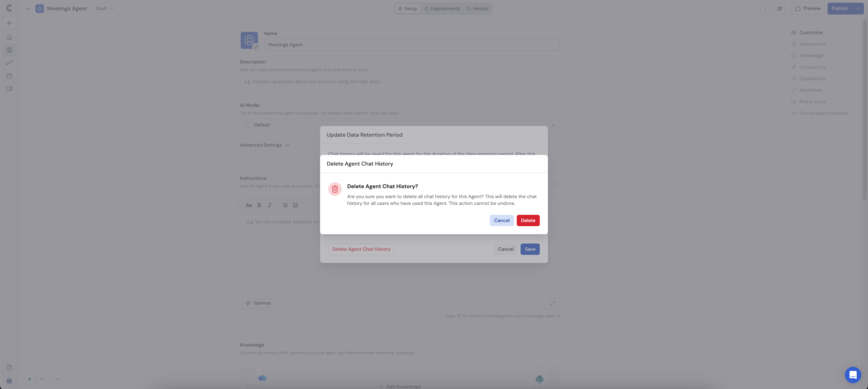This screenshot has width=868, height=389.
Task: Open Home from the sidebar
Action: (9, 37)
